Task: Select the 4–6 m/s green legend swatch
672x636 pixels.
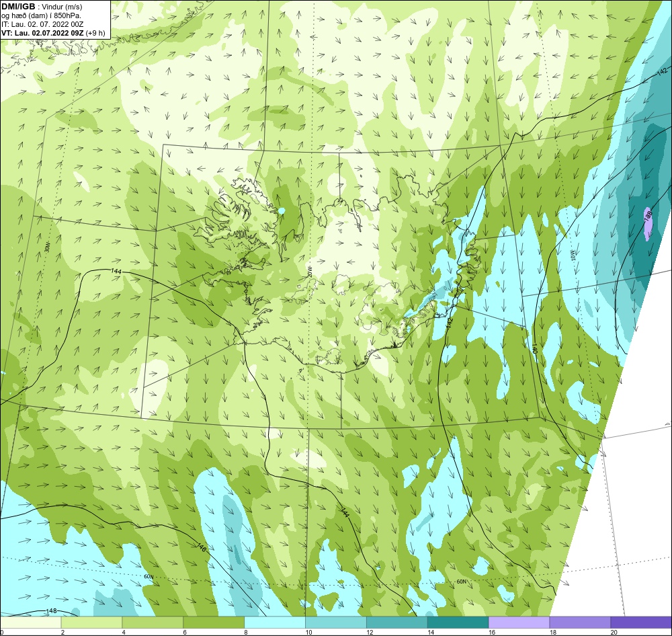Action: coord(153,622)
